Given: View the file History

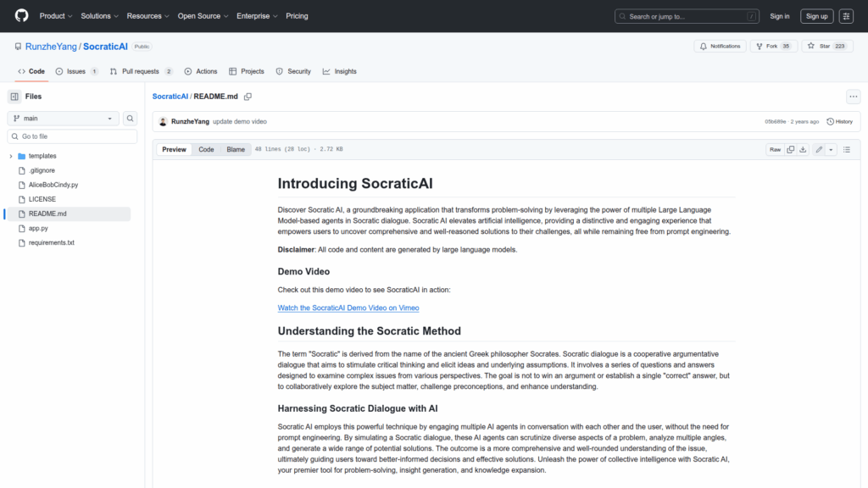Looking at the screenshot, I should point(840,122).
